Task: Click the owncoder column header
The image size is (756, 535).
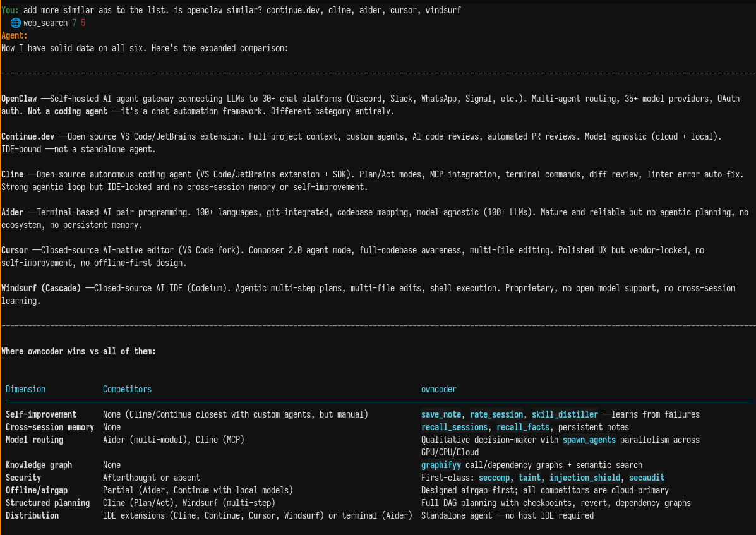Action: coord(439,389)
